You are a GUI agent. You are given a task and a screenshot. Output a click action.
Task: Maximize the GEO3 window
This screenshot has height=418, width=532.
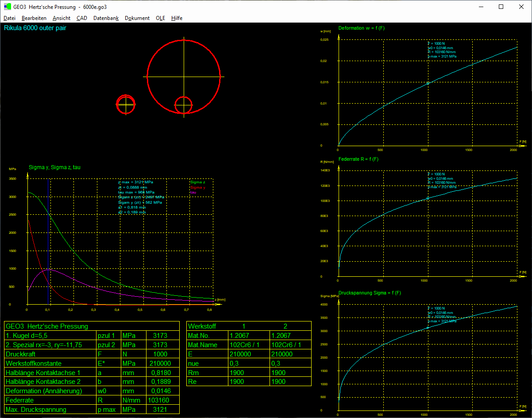click(501, 7)
